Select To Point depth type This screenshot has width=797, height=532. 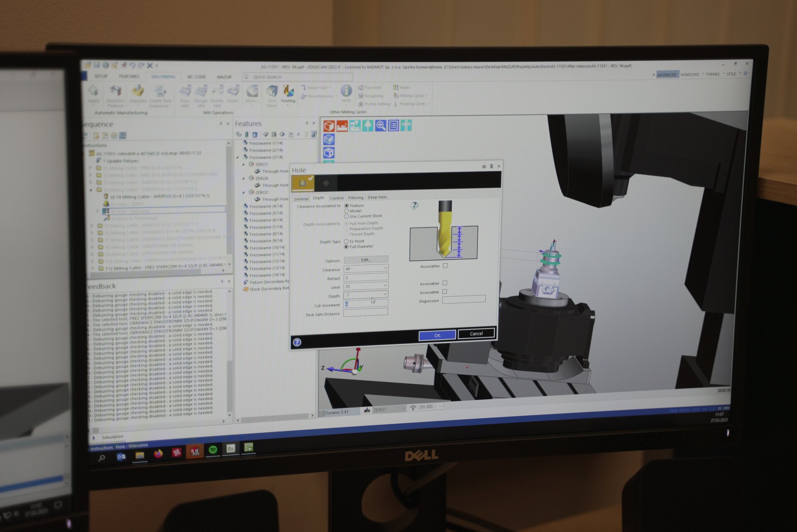346,241
